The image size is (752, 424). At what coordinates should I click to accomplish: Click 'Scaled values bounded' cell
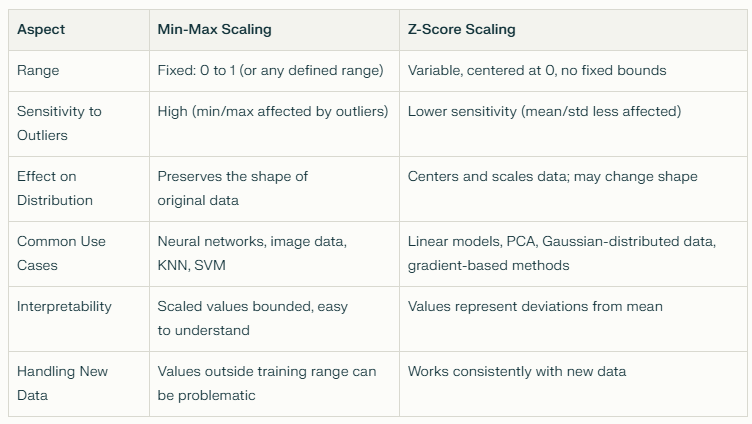point(252,318)
